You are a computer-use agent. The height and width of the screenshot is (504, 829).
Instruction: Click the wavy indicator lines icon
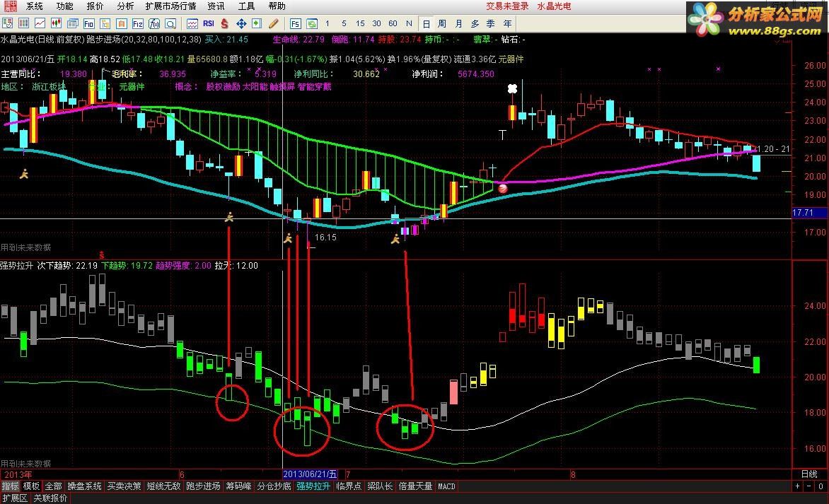point(192,23)
